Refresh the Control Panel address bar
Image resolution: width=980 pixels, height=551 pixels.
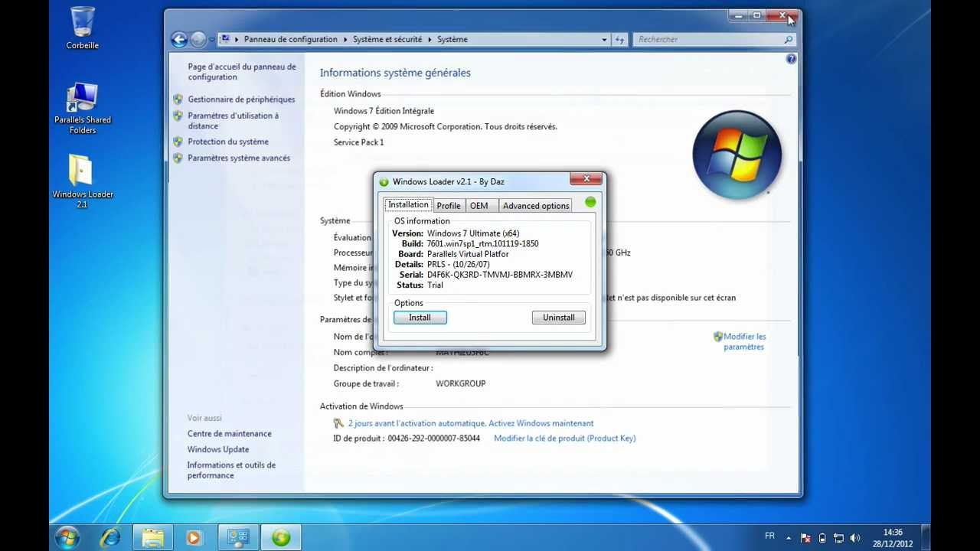click(620, 40)
